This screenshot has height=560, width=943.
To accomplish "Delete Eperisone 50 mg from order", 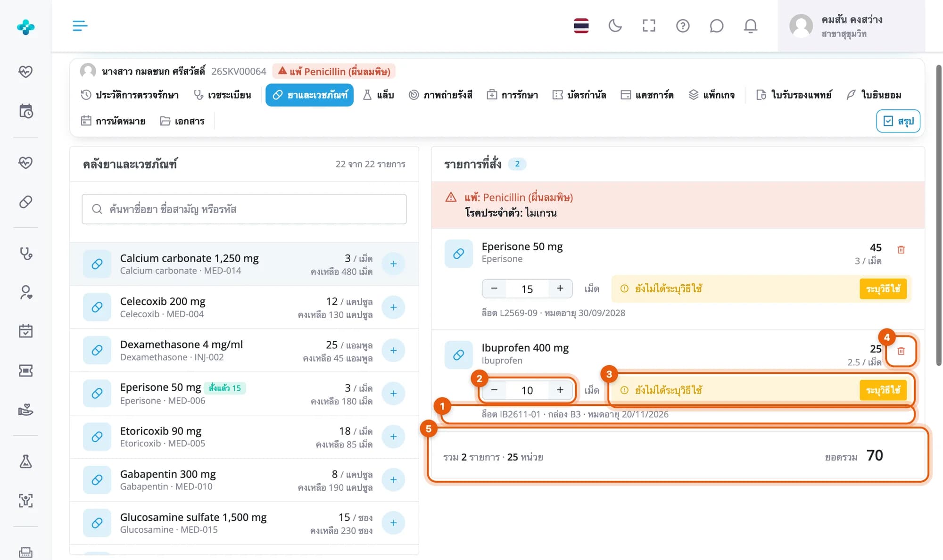I will pyautogui.click(x=901, y=249).
